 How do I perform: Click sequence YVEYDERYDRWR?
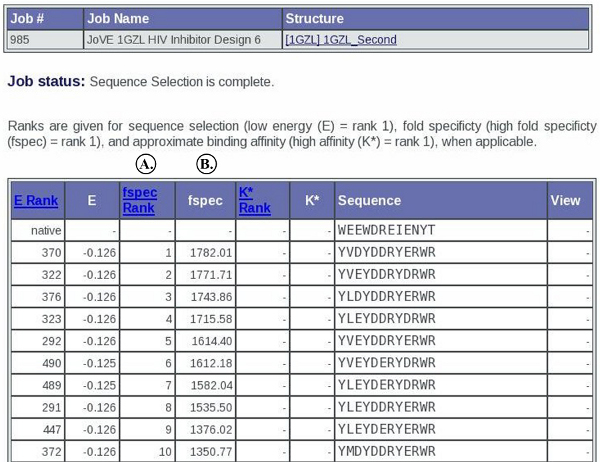click(386, 363)
